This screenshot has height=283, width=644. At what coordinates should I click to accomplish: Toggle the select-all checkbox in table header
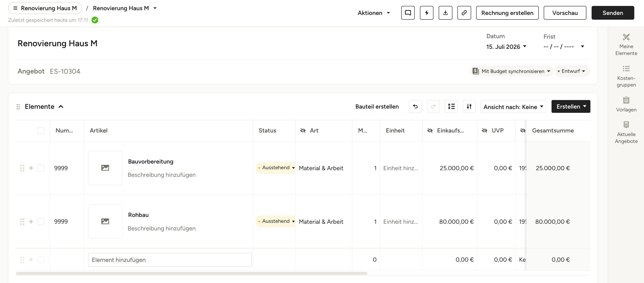[x=41, y=131]
